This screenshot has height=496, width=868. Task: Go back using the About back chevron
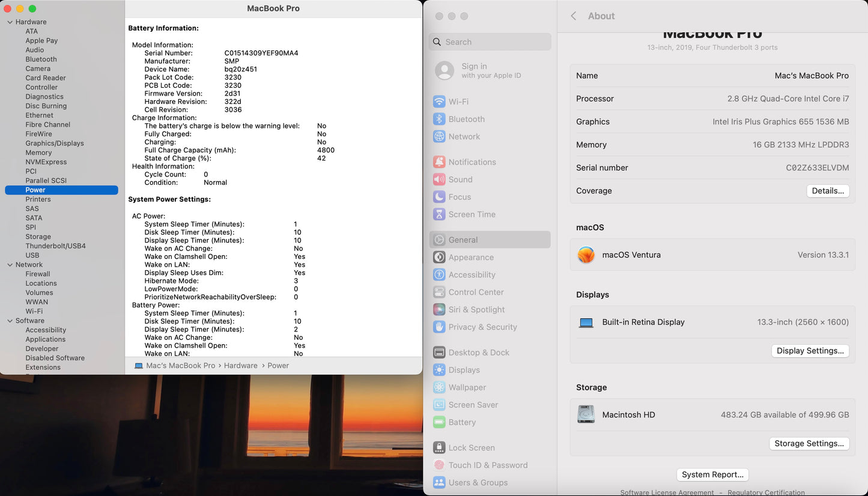pyautogui.click(x=574, y=16)
